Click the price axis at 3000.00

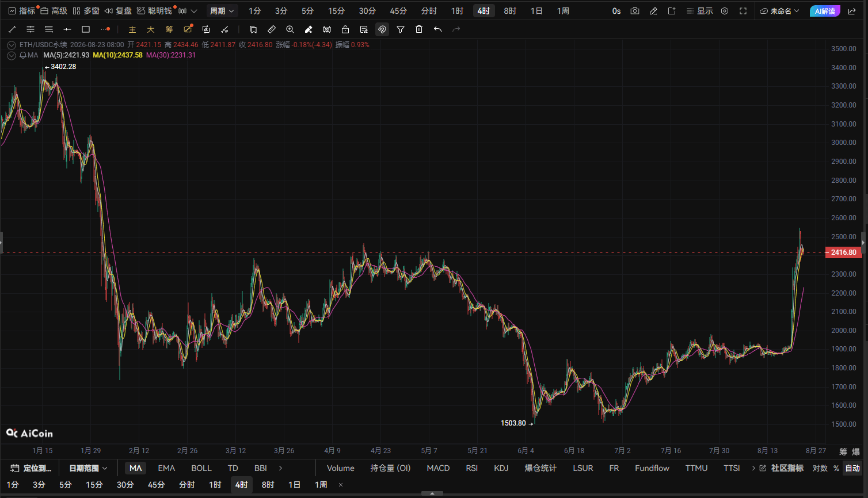click(x=844, y=143)
